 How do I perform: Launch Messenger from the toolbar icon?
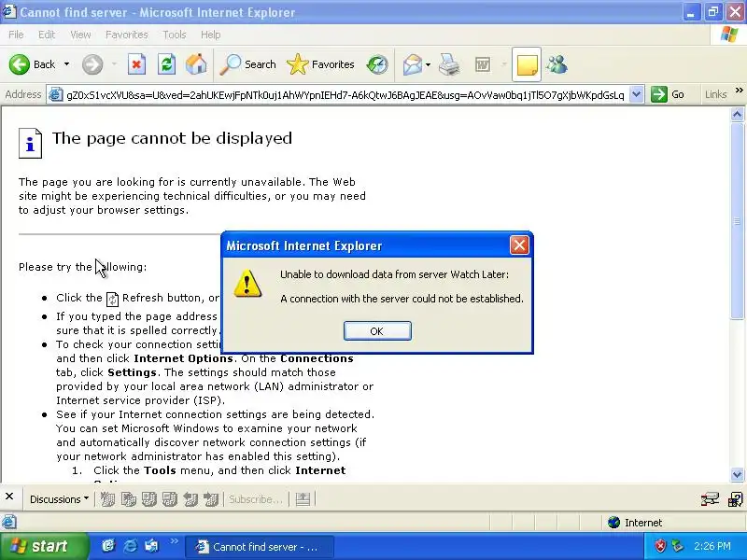click(557, 64)
